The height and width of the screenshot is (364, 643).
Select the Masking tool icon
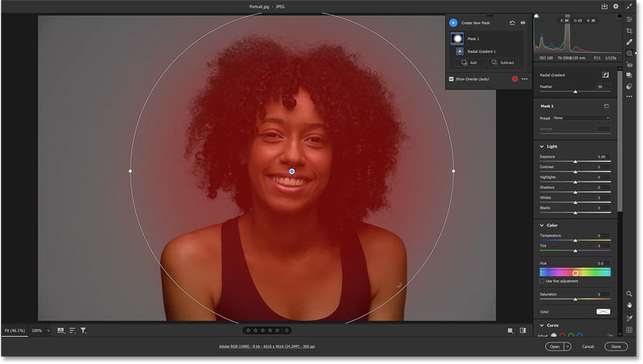tap(629, 54)
